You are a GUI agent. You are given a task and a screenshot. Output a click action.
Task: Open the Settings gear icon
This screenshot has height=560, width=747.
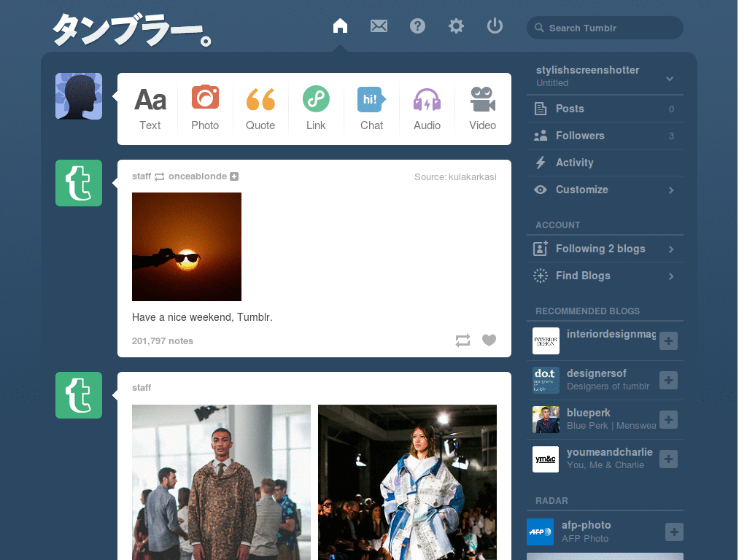click(456, 26)
